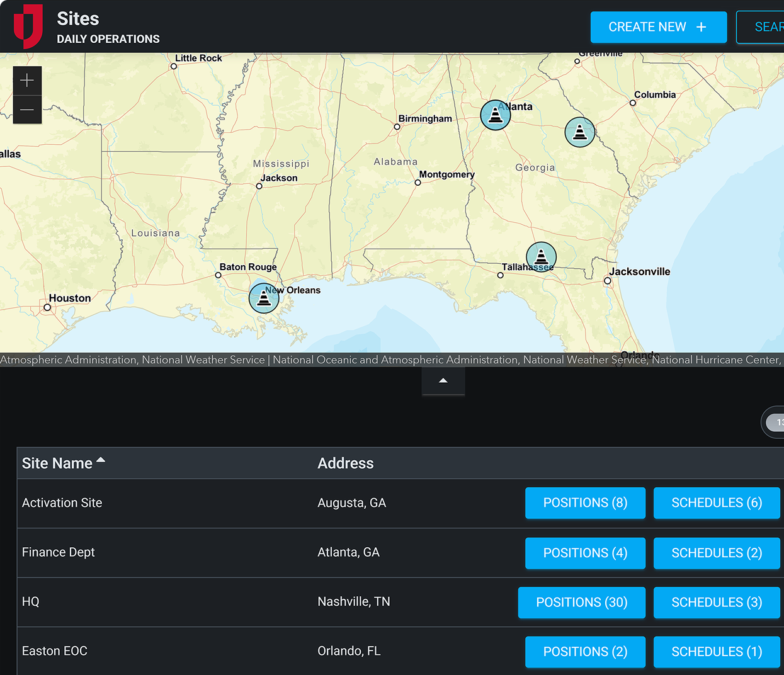784x675 pixels.
Task: View Schedules (3) for HQ
Action: click(716, 603)
